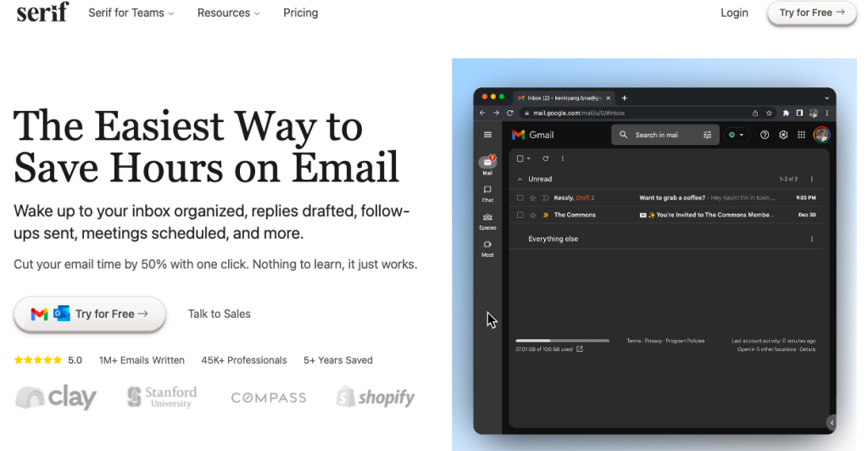Open the storage external link icon

(x=580, y=349)
